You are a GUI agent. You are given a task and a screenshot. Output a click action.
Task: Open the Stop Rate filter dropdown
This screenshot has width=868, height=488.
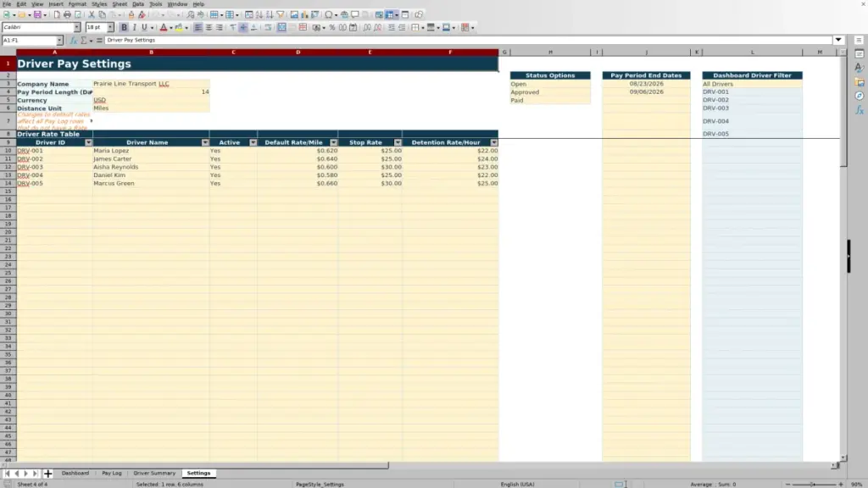398,142
